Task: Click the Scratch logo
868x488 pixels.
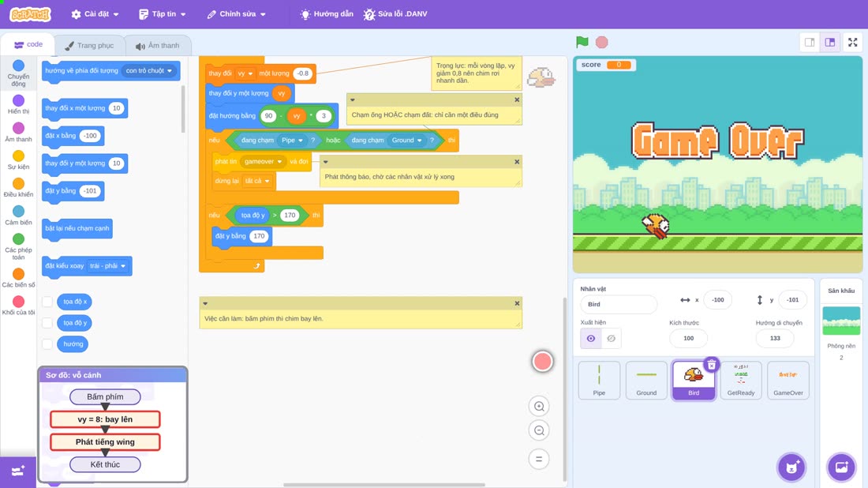Action: [x=31, y=14]
